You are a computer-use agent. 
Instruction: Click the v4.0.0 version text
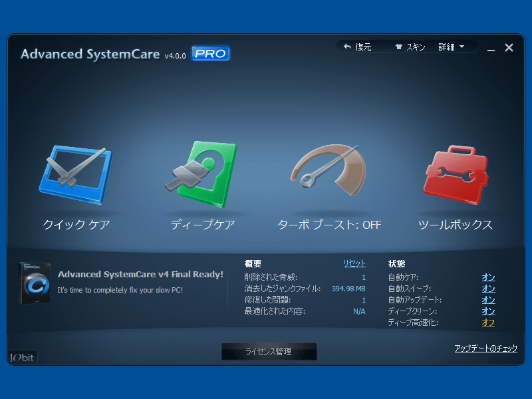(176, 56)
